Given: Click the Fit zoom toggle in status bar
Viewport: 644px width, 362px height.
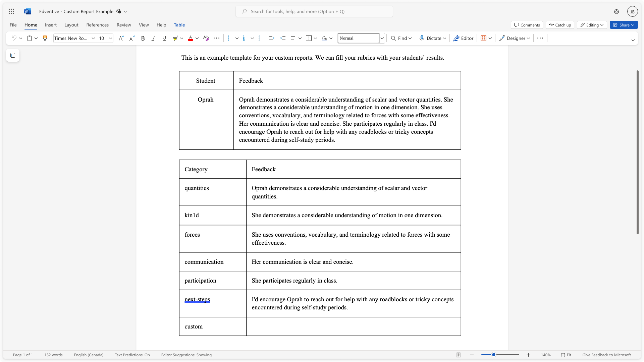Looking at the screenshot, I should click(x=566, y=355).
